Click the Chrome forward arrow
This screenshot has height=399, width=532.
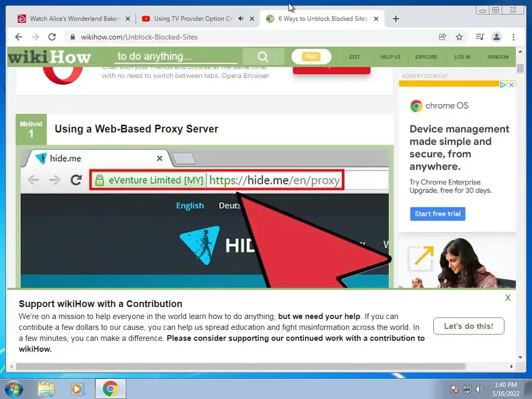point(35,37)
